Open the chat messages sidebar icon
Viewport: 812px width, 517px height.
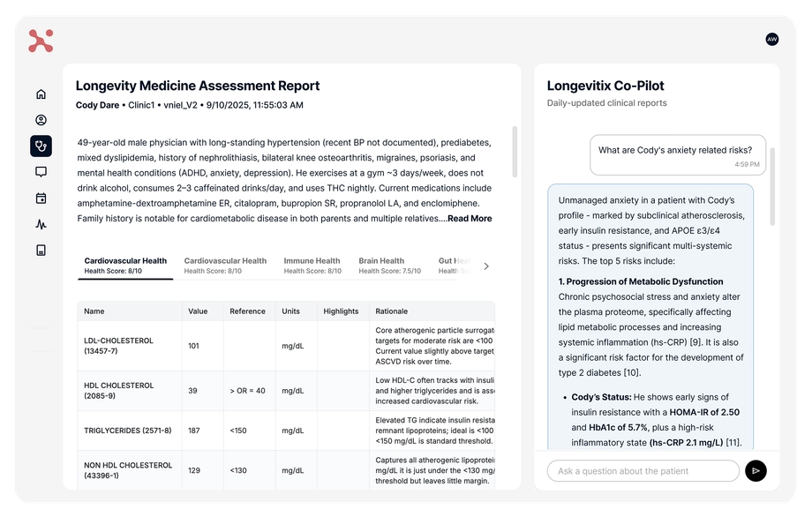pyautogui.click(x=41, y=172)
